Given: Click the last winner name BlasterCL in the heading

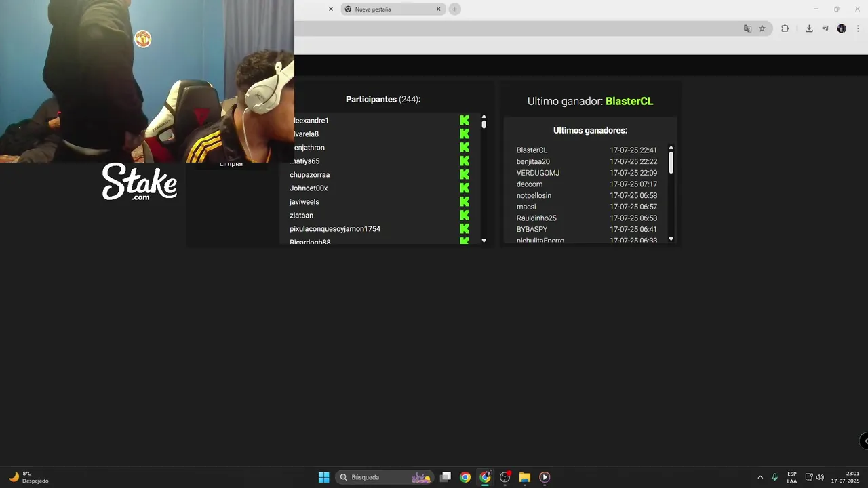Looking at the screenshot, I should pyautogui.click(x=629, y=101).
